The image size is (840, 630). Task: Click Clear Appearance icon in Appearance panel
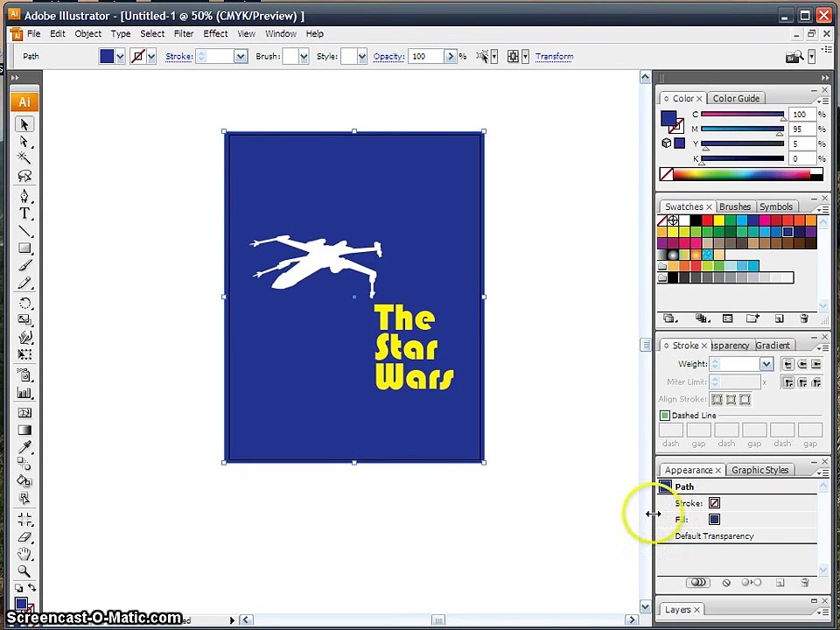click(726, 583)
